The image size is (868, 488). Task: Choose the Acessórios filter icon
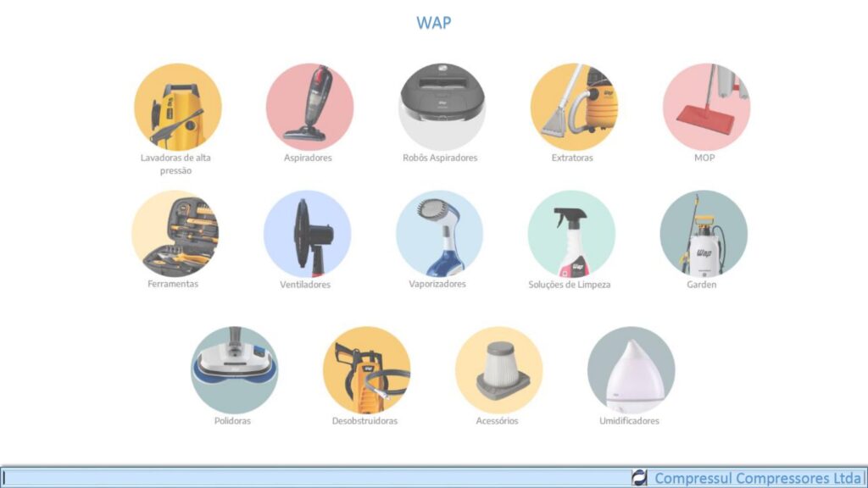[x=498, y=370]
